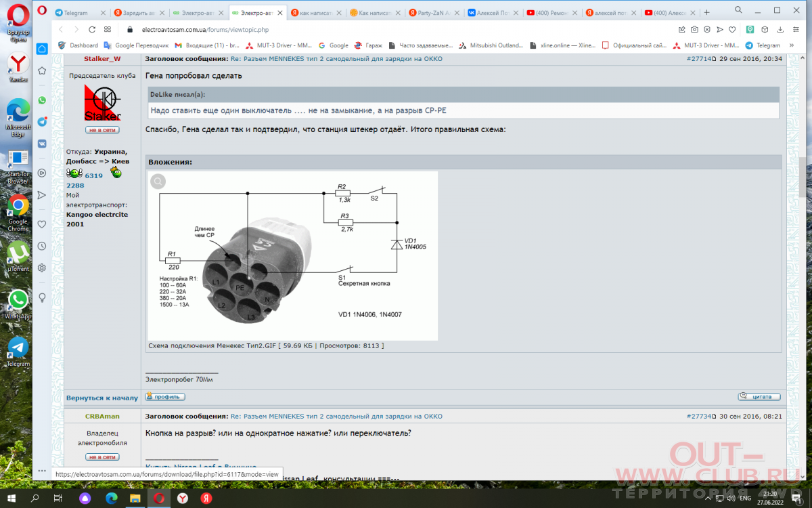Click the #27714 post number link
The width and height of the screenshot is (812, 508).
(x=700, y=59)
